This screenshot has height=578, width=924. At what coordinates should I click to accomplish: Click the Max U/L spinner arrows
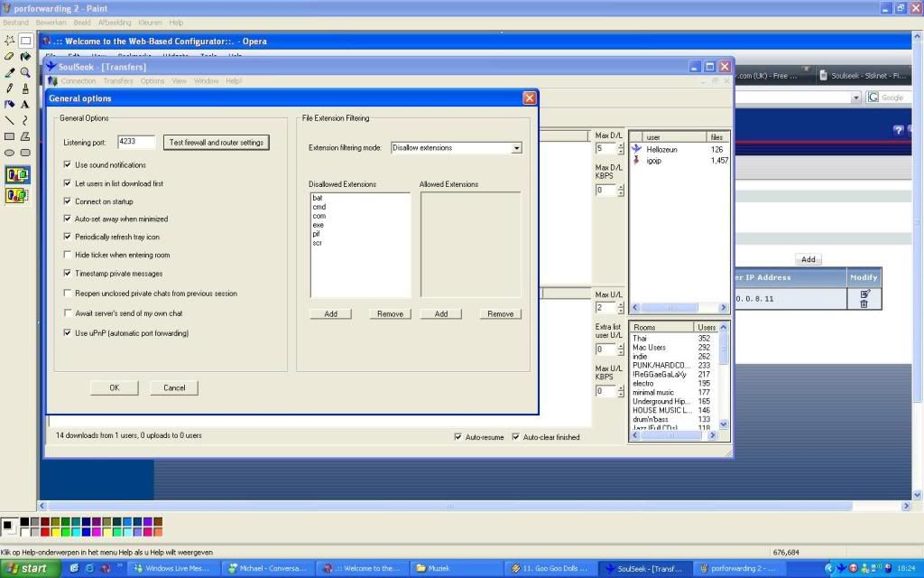(621, 308)
